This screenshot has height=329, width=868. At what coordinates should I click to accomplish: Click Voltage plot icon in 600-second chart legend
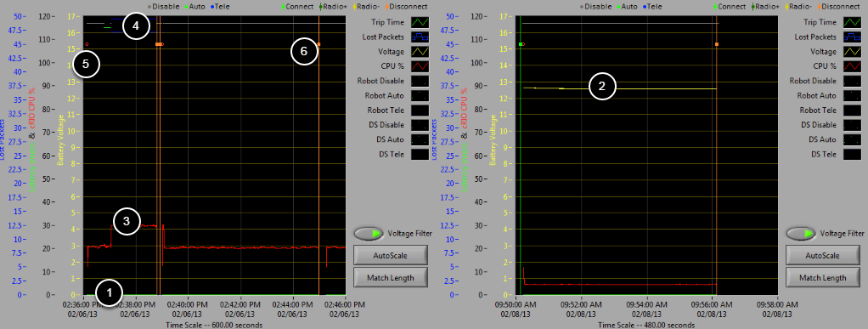coord(420,52)
